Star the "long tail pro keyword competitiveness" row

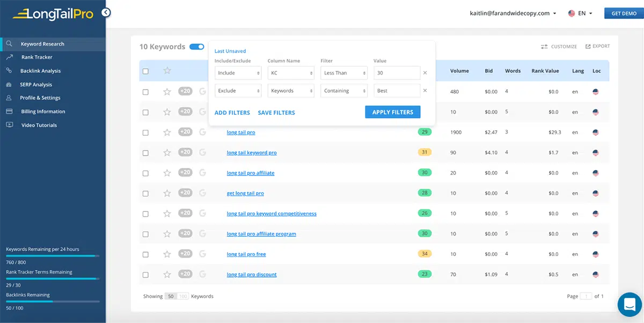167,214
